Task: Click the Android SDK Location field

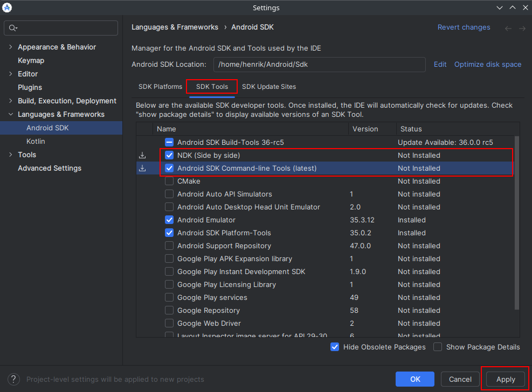Action: (x=319, y=65)
